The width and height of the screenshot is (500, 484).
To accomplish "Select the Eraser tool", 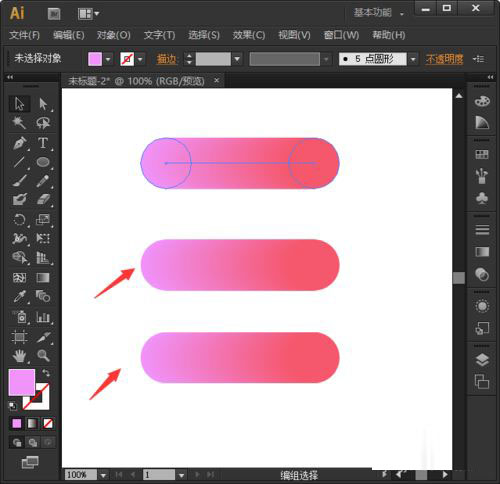I will 43,200.
